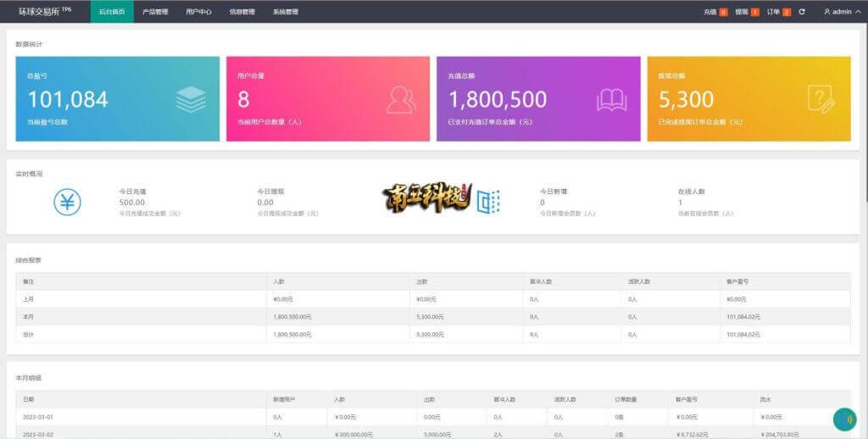Open the 系统管理 menu

(x=285, y=12)
